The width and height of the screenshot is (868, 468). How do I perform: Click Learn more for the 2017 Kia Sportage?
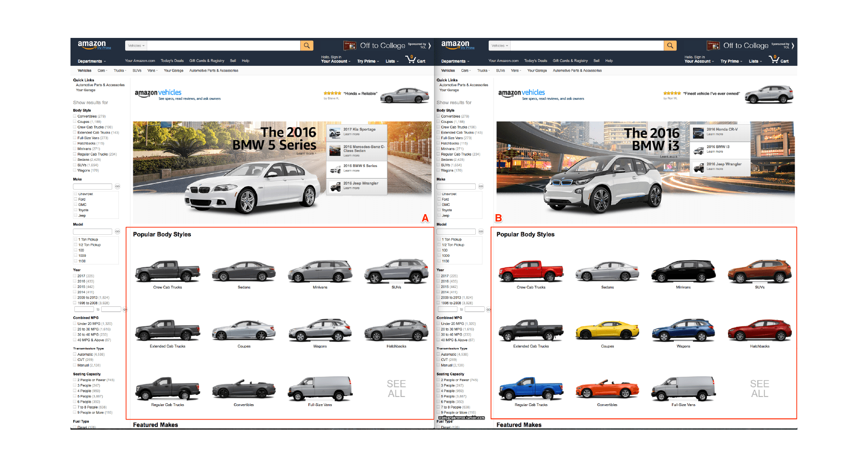point(351,133)
